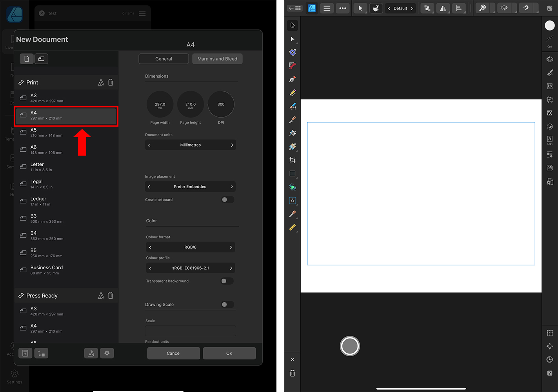The height and width of the screenshot is (392, 558).
Task: Select the Pen tool in toolbar
Action: coord(293,80)
